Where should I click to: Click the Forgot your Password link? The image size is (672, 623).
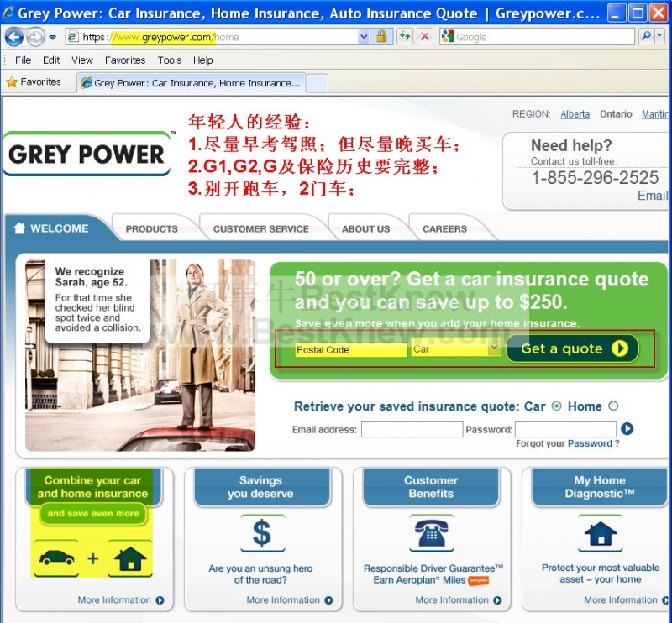click(590, 443)
